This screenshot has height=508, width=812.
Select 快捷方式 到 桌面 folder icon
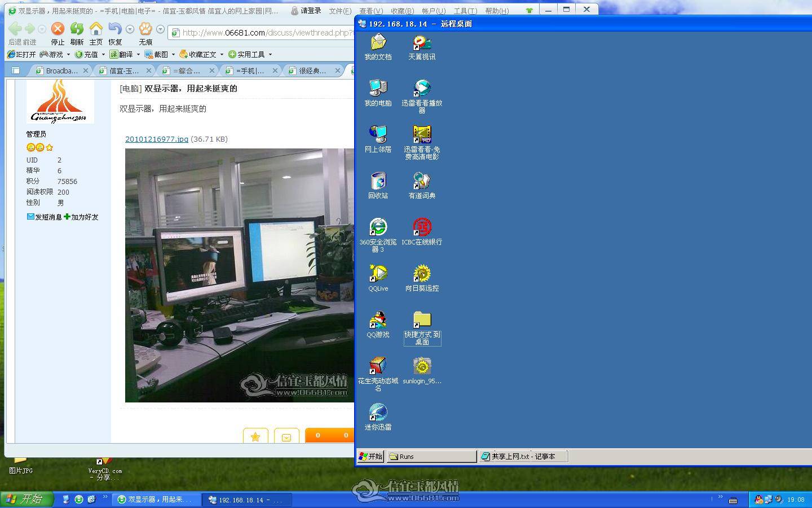(x=422, y=329)
